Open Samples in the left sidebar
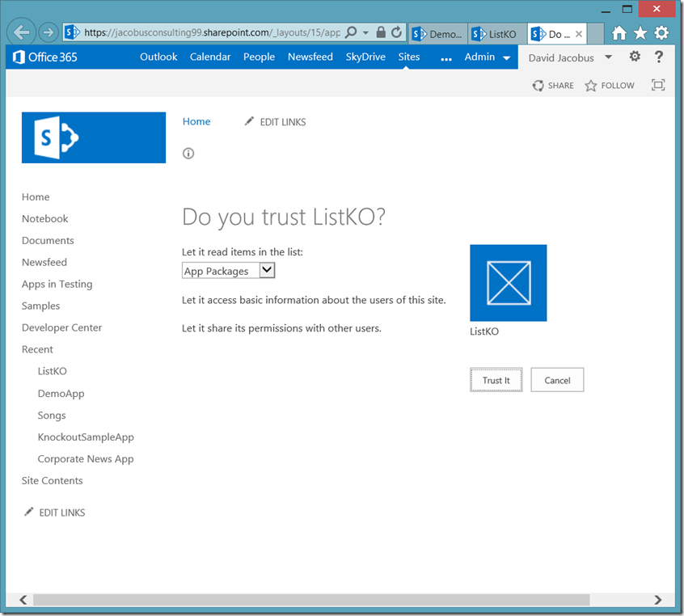Image resolution: width=684 pixels, height=616 pixels. coord(41,306)
